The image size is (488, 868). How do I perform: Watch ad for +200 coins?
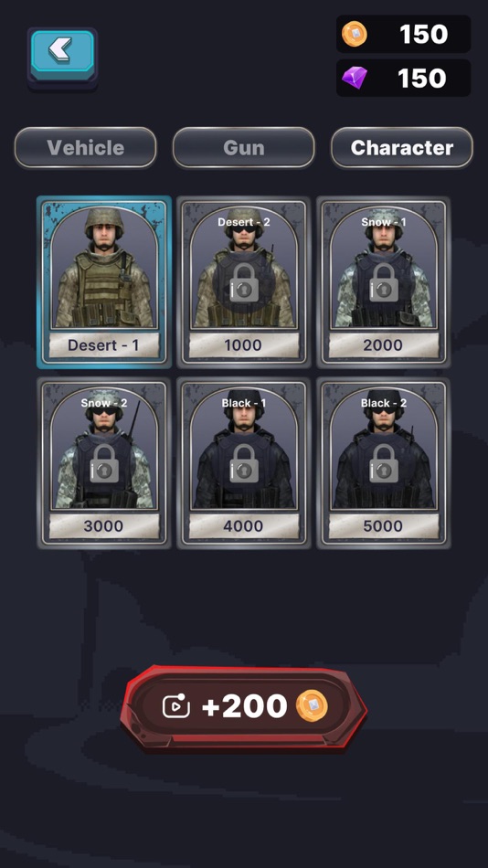244,707
